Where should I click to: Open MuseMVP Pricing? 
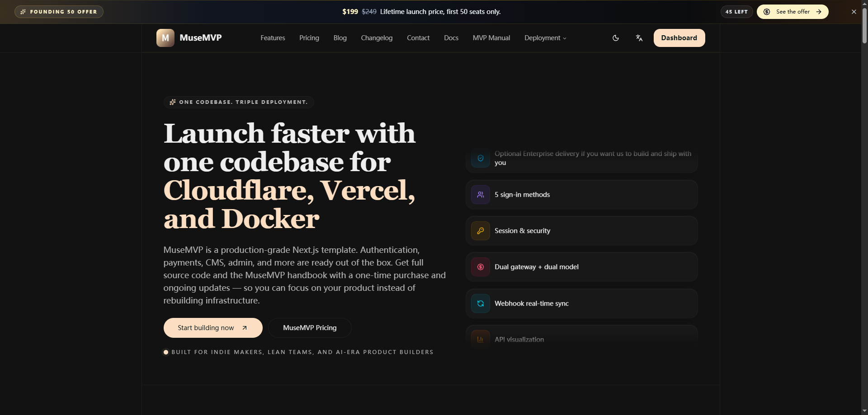(309, 327)
